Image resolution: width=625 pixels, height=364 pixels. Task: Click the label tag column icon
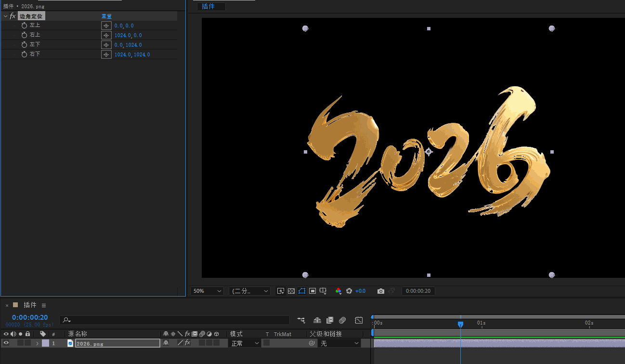pos(43,334)
